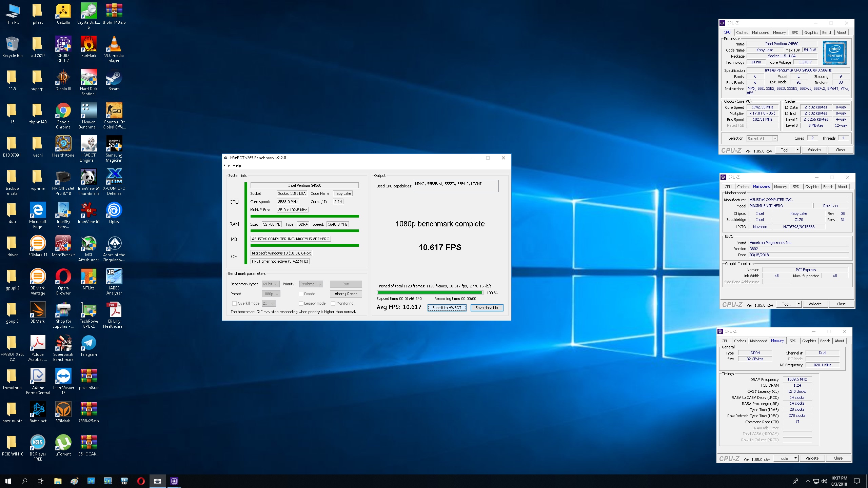Click the Abort / Reset button
Viewport: 868px width, 488px height.
coord(346,294)
